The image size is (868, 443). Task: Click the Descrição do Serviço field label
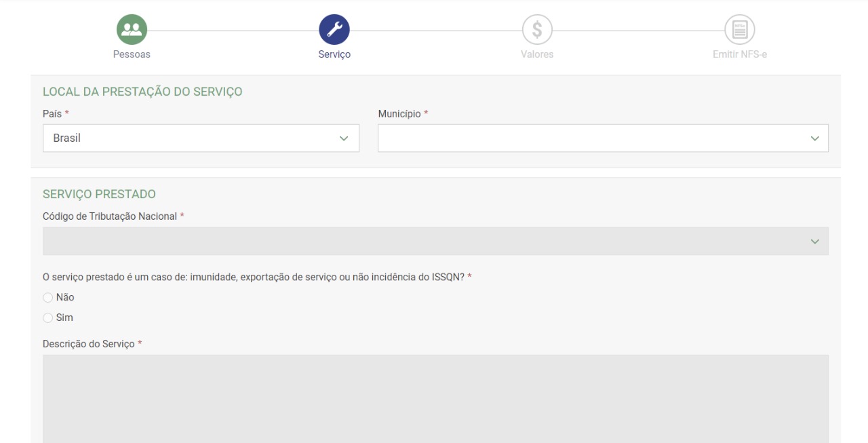(89, 344)
